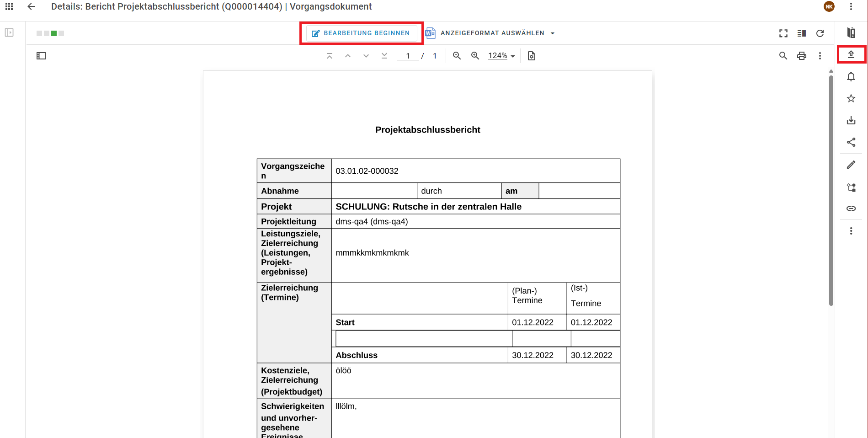Download the document via download icon
868x438 pixels.
[x=851, y=121]
